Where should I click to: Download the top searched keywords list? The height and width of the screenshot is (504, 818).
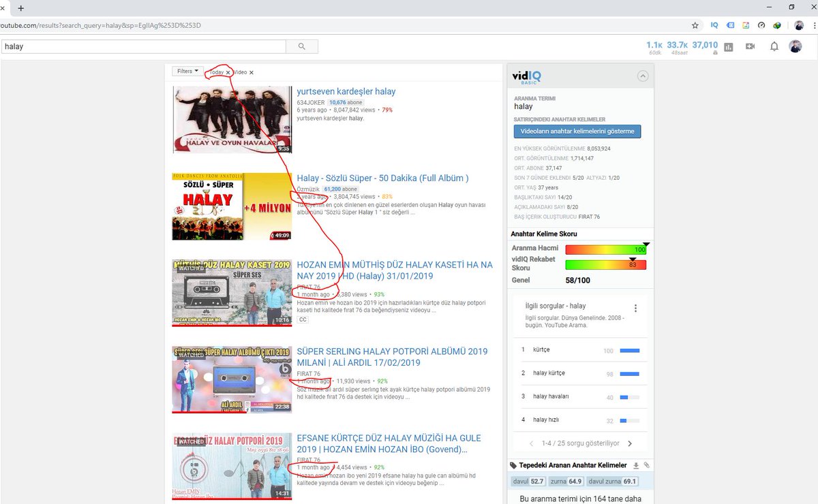[x=636, y=465]
